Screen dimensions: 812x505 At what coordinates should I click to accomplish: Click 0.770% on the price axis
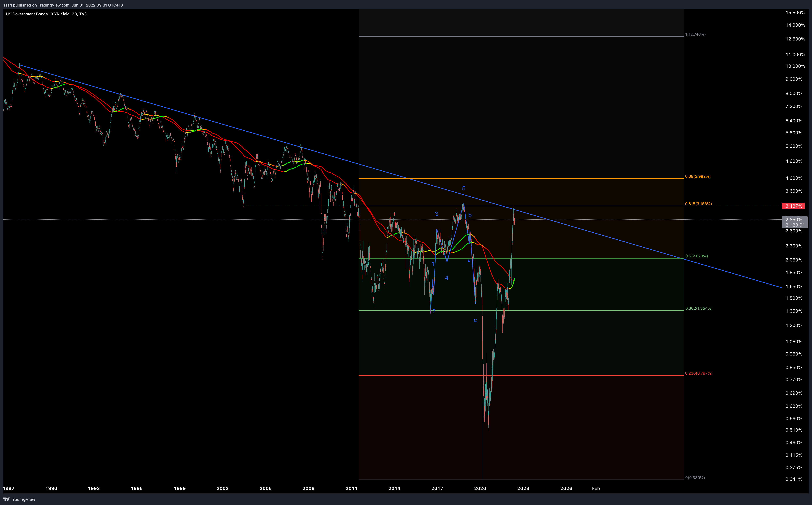pyautogui.click(x=794, y=380)
